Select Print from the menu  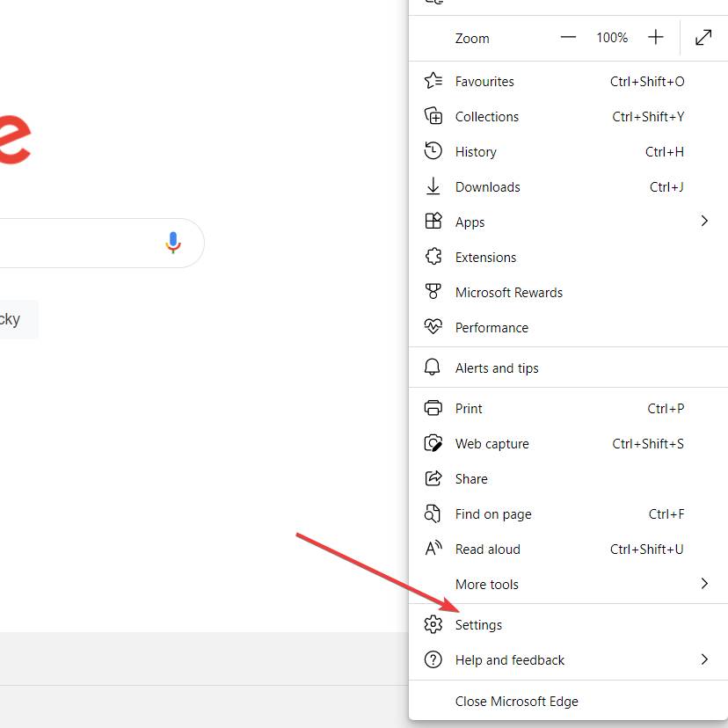click(469, 408)
